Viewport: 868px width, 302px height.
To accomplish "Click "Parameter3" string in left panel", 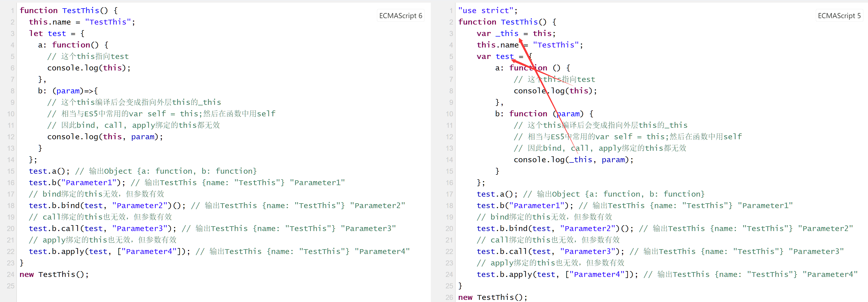I will (139, 229).
